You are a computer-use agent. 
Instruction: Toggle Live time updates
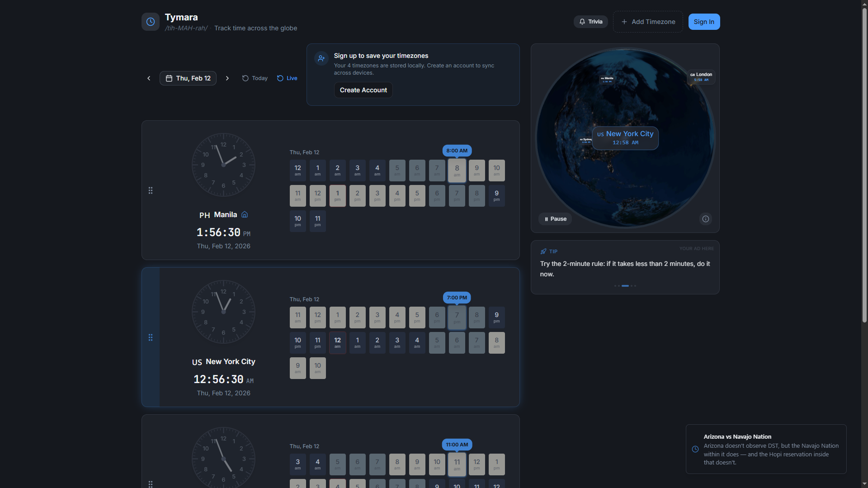[x=287, y=78]
